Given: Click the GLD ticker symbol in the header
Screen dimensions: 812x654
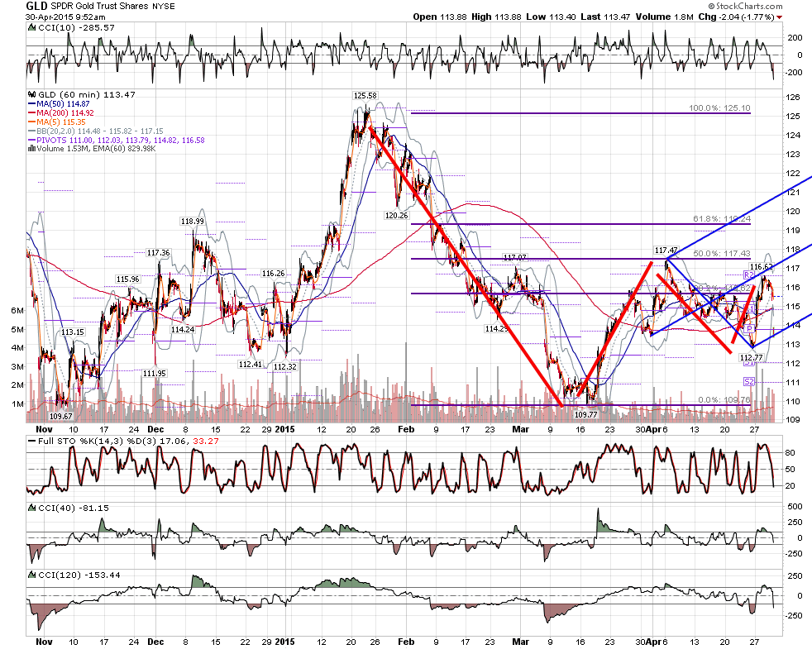Looking at the screenshot, I should 36,7.
